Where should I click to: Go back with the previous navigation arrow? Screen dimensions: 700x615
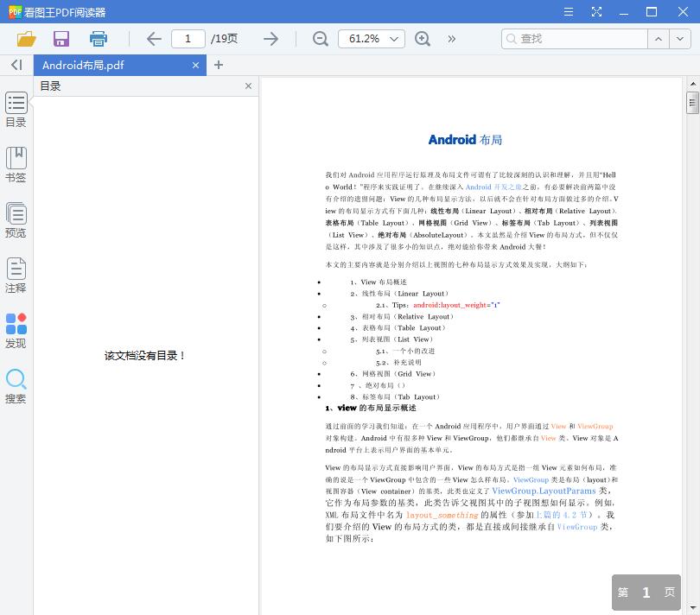154,39
